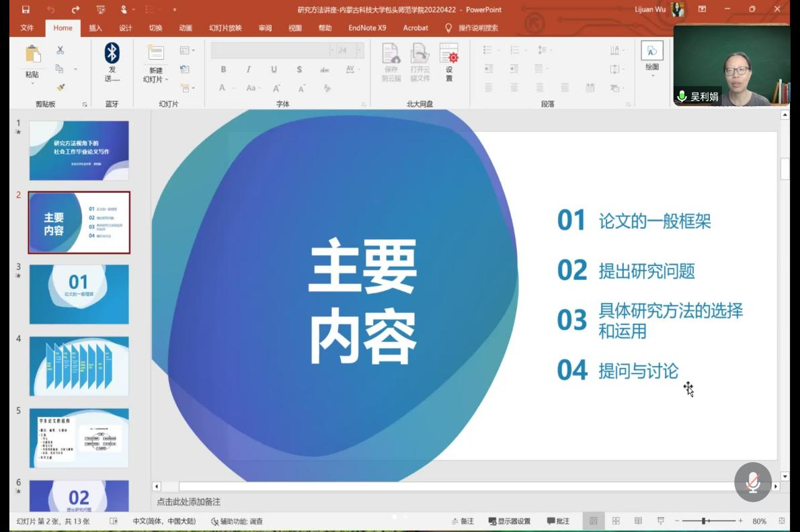
Task: Toggle the 批注 comments pane
Action: (x=558, y=521)
